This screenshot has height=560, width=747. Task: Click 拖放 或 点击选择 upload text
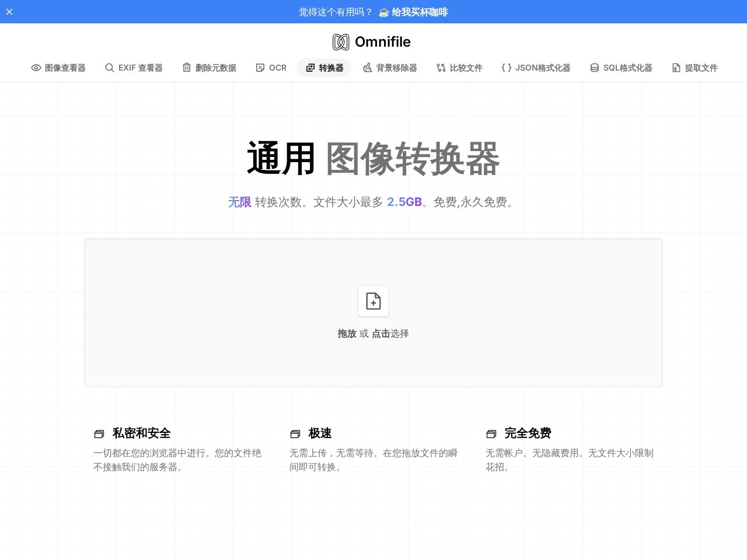(373, 334)
